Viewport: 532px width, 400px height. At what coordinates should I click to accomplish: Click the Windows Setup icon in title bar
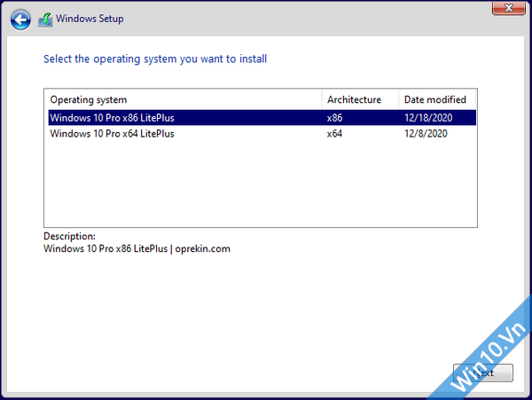(x=44, y=19)
